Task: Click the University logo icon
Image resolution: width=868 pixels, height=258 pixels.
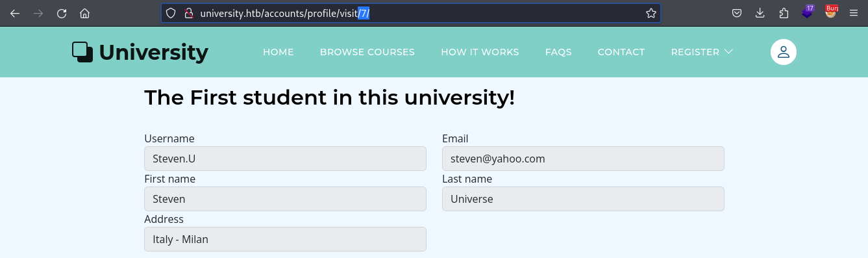Action: coord(82,52)
